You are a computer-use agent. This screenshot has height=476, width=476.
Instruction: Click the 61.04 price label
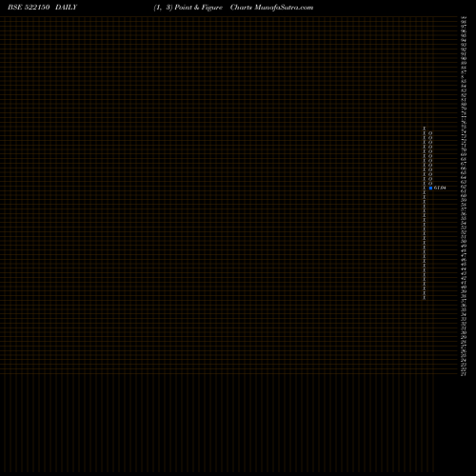pyautogui.click(x=440, y=188)
